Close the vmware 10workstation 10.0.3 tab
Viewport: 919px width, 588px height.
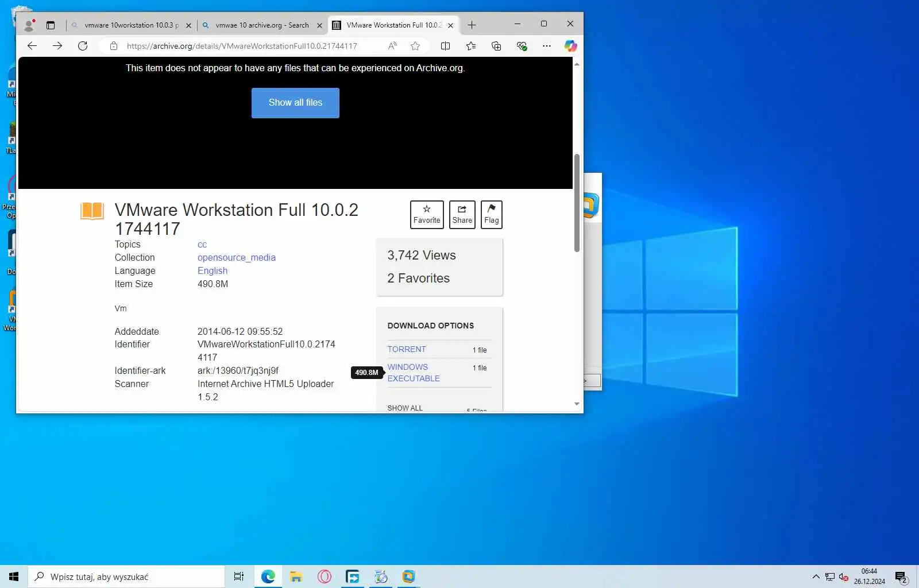(188, 25)
